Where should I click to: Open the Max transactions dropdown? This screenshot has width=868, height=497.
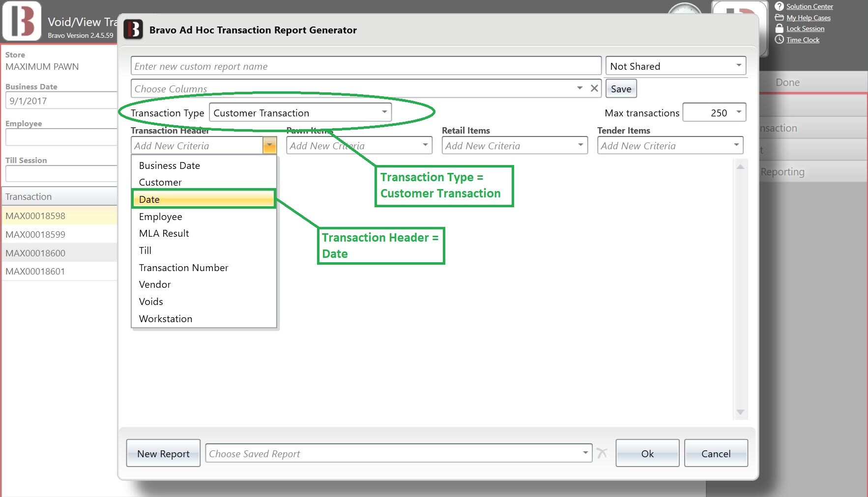pos(715,112)
